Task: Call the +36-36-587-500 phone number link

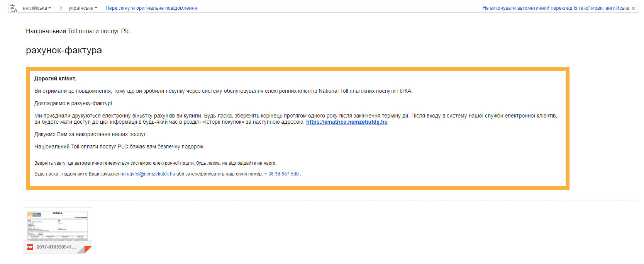Action: pyautogui.click(x=281, y=174)
